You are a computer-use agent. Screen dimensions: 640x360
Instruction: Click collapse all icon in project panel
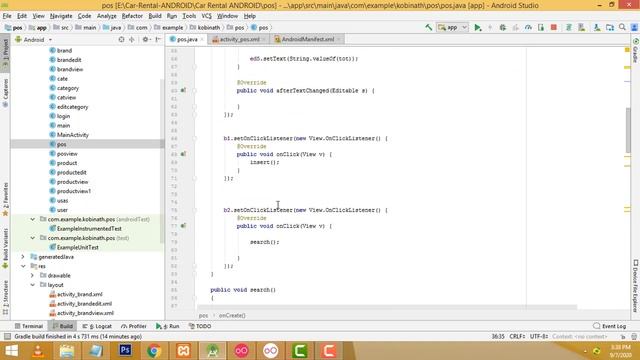click(x=131, y=40)
